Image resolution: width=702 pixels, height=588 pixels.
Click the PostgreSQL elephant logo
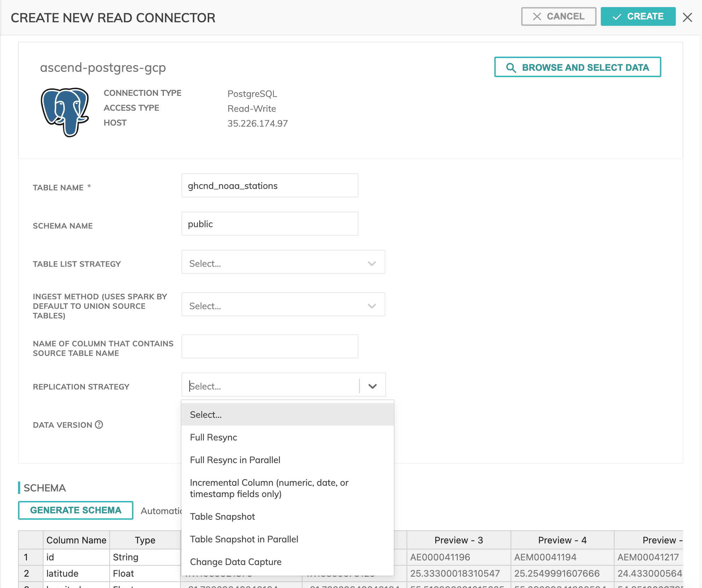65,112
